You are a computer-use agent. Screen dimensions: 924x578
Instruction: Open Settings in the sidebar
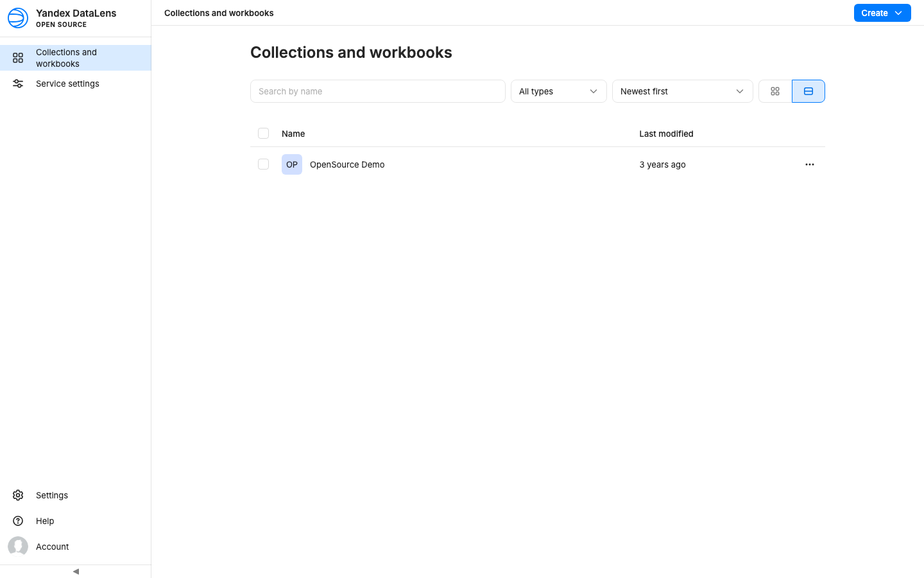pyautogui.click(x=76, y=495)
